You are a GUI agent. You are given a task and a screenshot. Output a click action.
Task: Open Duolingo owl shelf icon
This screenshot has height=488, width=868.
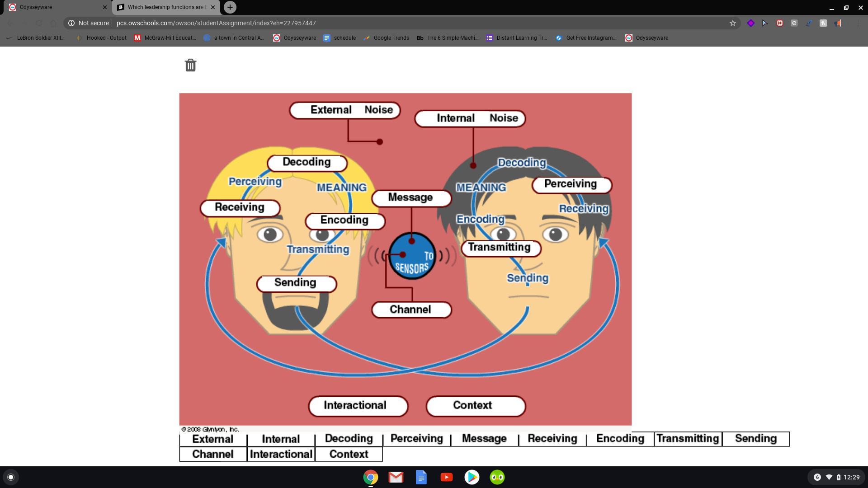[x=497, y=477]
